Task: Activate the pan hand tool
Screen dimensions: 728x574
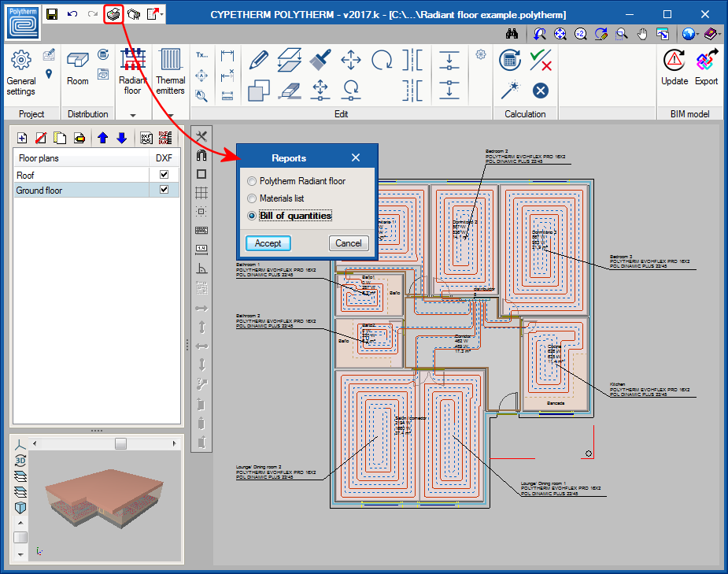Action: point(641,34)
